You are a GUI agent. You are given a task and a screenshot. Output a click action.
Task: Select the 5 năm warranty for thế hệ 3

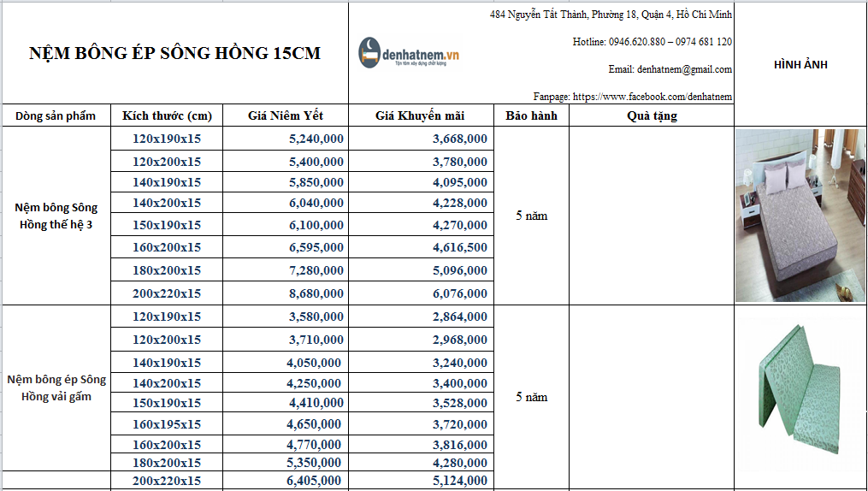pyautogui.click(x=531, y=216)
